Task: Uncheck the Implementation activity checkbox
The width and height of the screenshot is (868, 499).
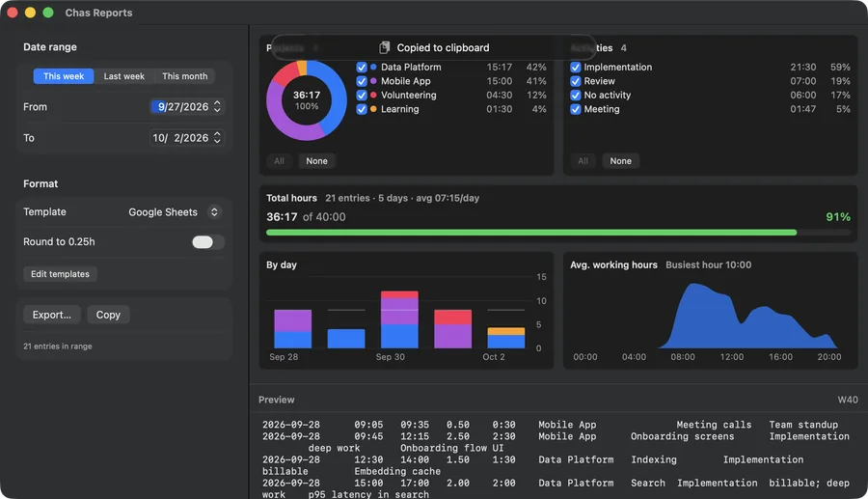Action: (576, 67)
